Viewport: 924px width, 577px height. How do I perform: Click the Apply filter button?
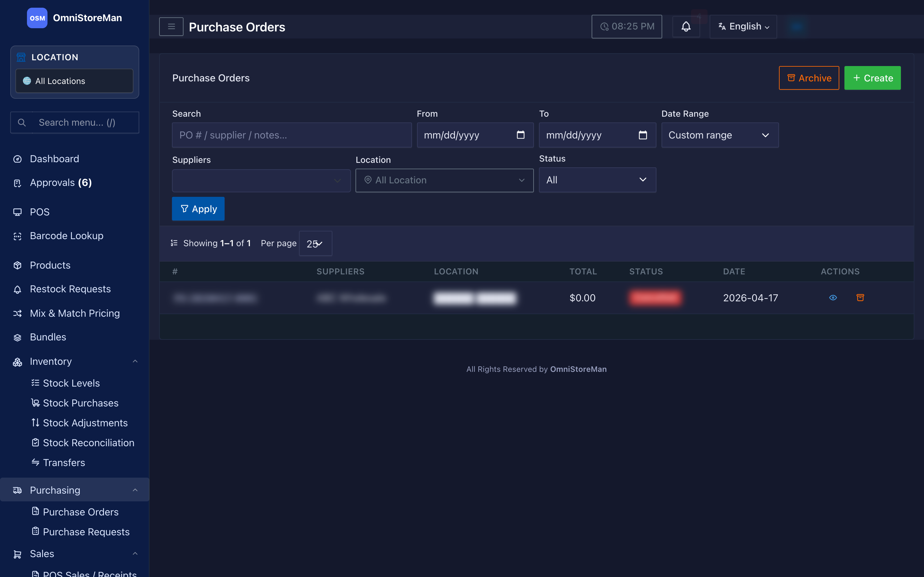[198, 209]
